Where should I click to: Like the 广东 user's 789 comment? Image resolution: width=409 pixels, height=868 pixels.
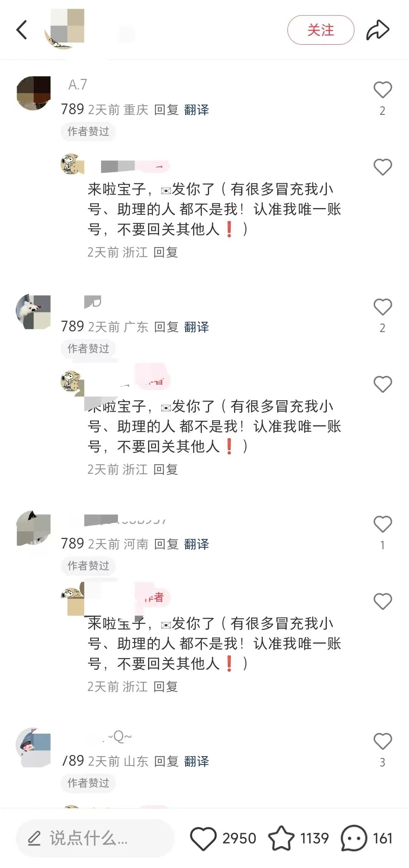pyautogui.click(x=382, y=307)
